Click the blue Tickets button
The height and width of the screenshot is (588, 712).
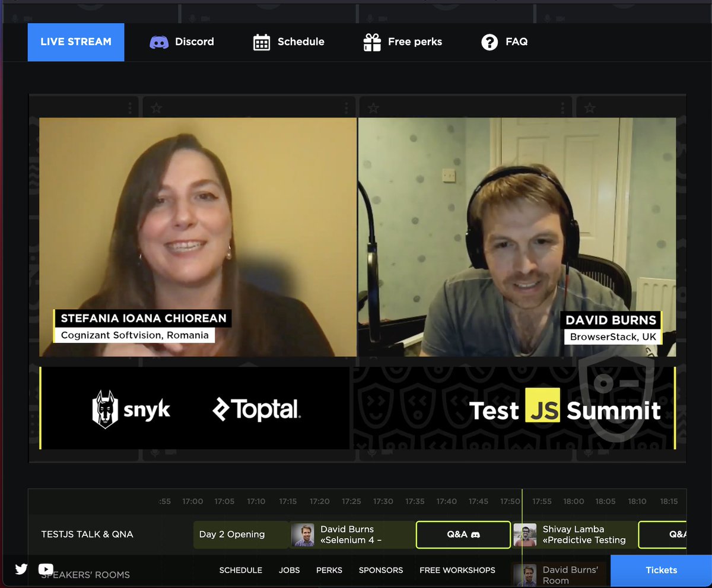[661, 570]
